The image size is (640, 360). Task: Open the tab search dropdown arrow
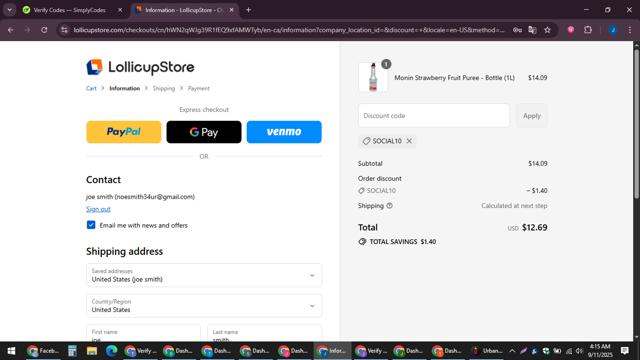click(x=9, y=10)
